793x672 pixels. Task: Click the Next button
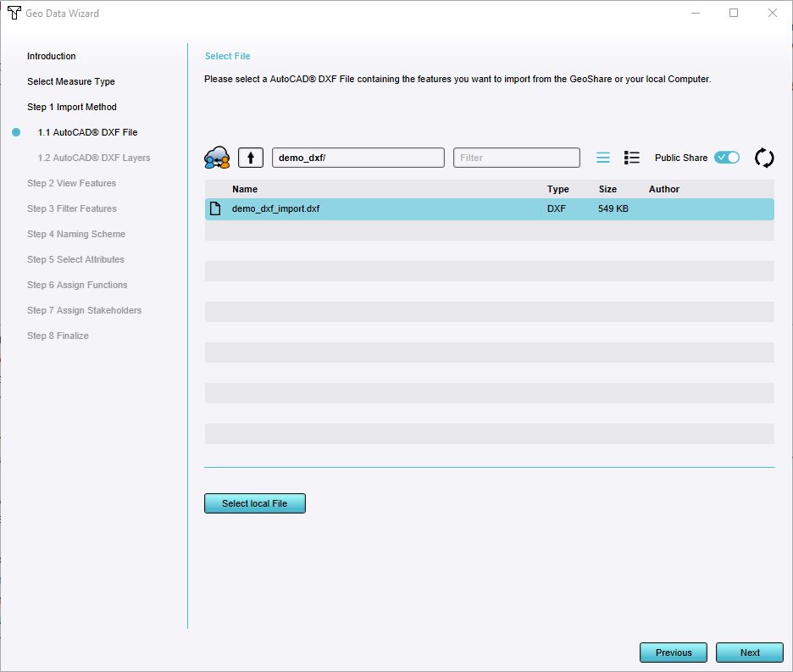[x=749, y=653]
